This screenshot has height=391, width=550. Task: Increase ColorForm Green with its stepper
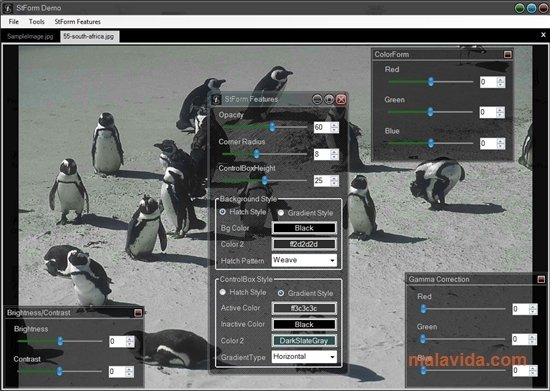pos(501,110)
